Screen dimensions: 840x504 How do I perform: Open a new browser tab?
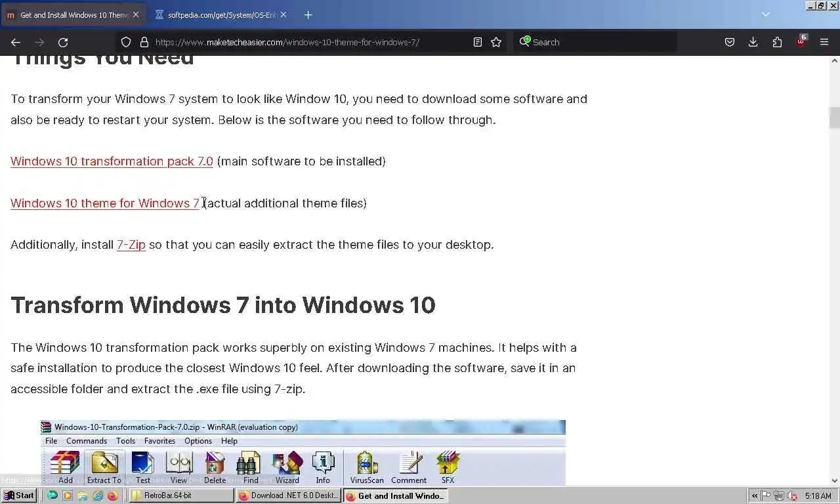(308, 14)
